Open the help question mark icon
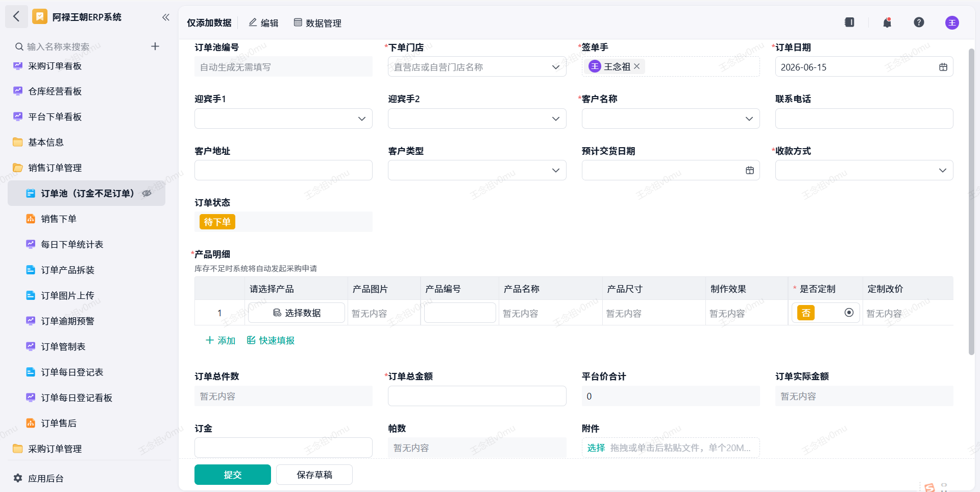This screenshot has width=980, height=492. (x=919, y=22)
